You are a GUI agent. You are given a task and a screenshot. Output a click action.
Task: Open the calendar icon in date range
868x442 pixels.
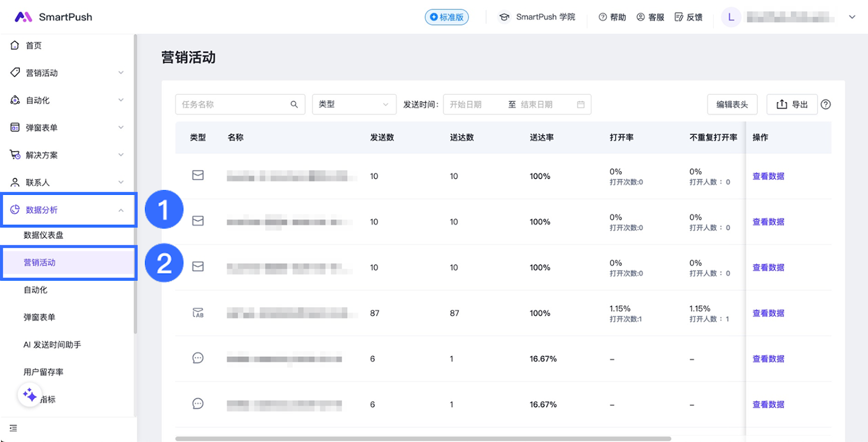tap(580, 104)
